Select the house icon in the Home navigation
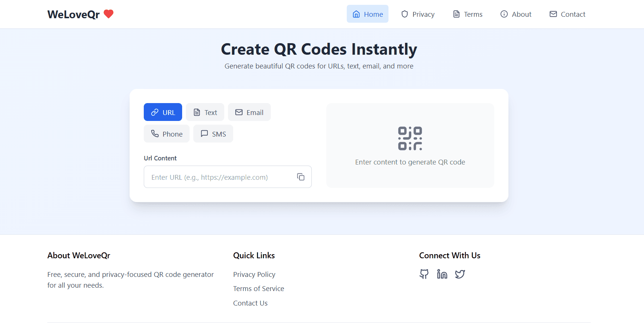The height and width of the screenshot is (326, 644). (356, 13)
